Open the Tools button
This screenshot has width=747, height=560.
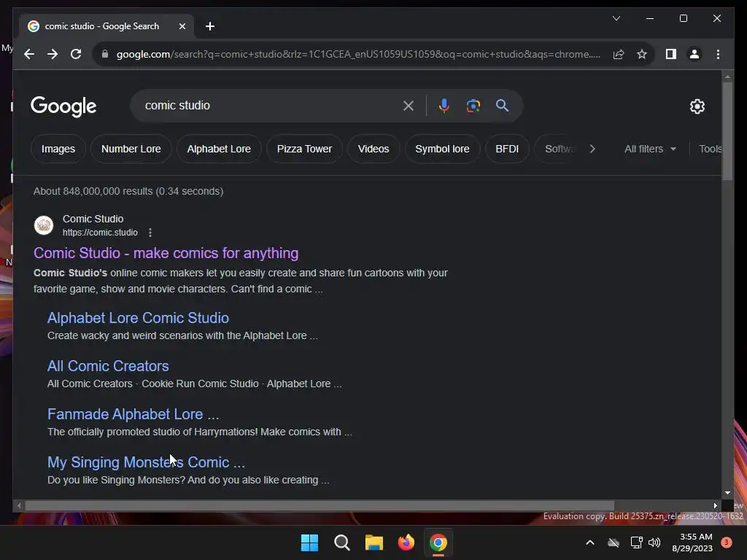711,149
